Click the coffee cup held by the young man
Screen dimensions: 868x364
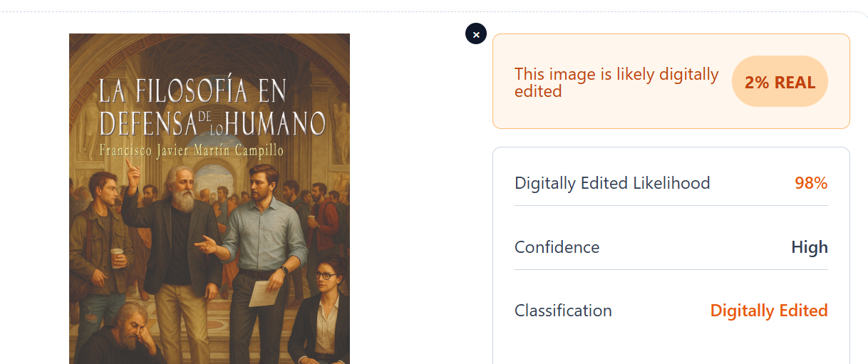click(117, 256)
